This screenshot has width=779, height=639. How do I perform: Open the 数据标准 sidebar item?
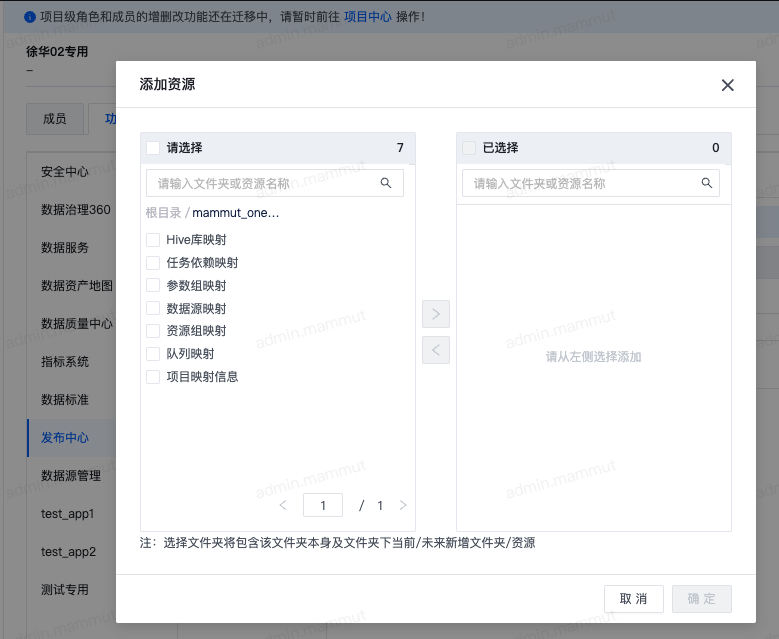tap(65, 399)
